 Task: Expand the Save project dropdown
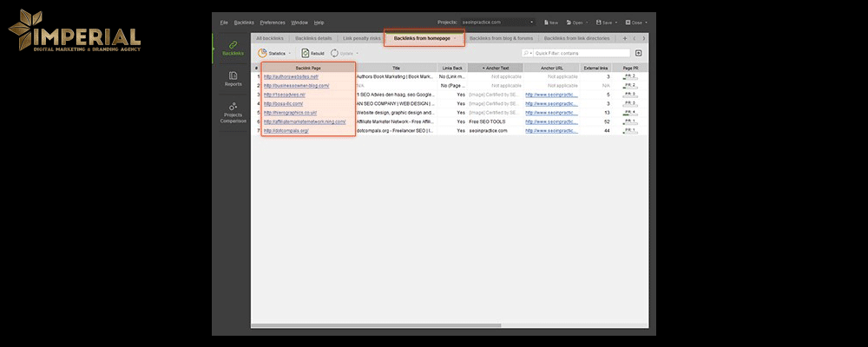(x=616, y=22)
